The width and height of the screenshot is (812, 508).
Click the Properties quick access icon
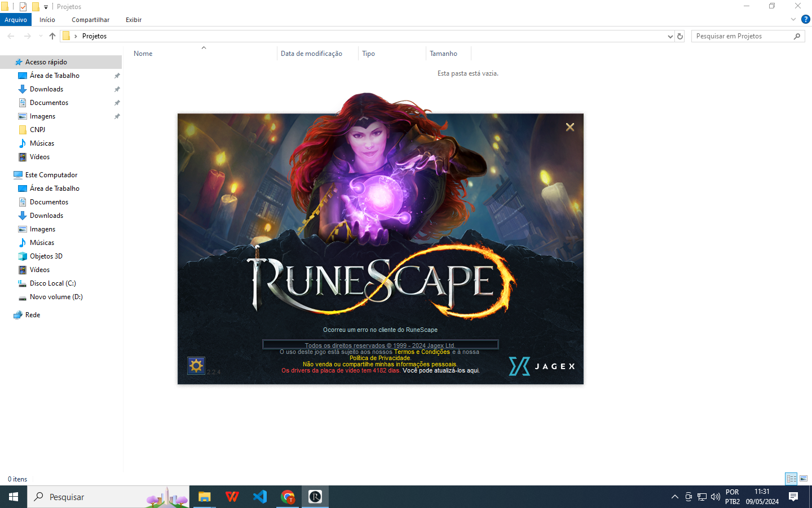[23, 7]
